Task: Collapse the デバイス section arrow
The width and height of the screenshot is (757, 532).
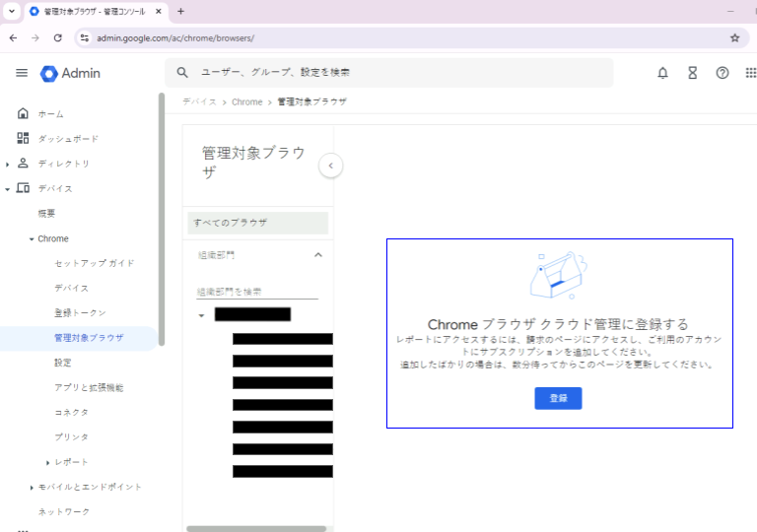Action: 7,189
